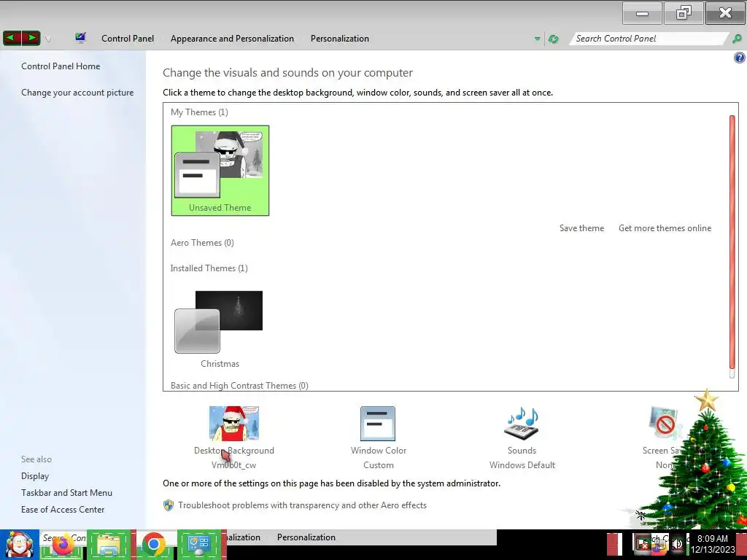747x560 pixels.
Task: Focus the Search Control Panel field
Action: pyautogui.click(x=648, y=39)
